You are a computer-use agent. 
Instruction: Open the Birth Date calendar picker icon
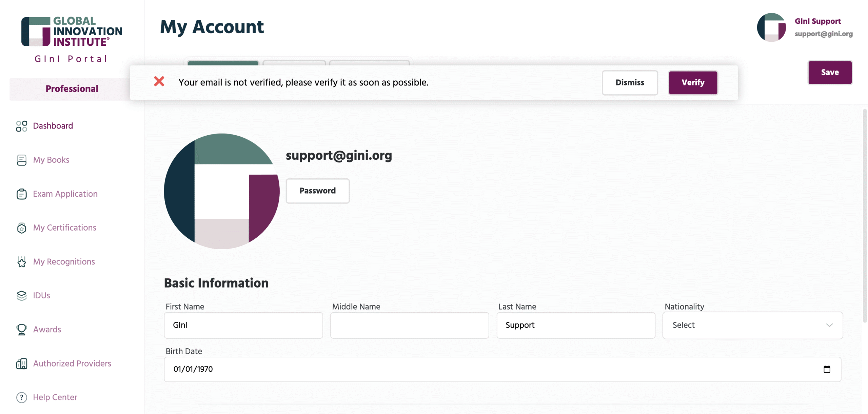[x=827, y=369]
